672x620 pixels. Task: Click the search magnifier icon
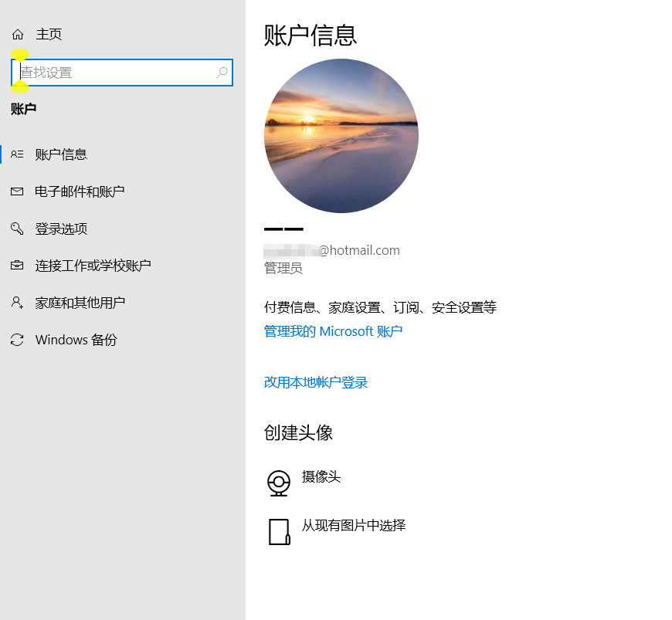222,73
